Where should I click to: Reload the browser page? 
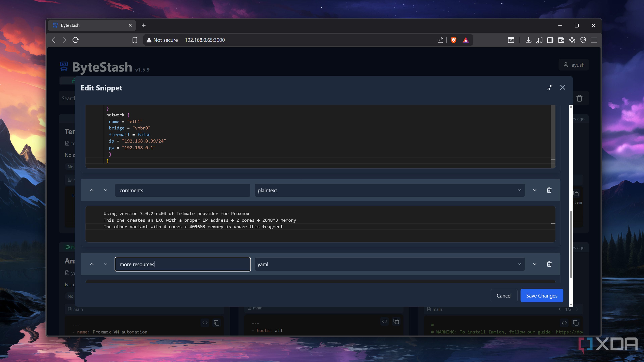click(75, 40)
